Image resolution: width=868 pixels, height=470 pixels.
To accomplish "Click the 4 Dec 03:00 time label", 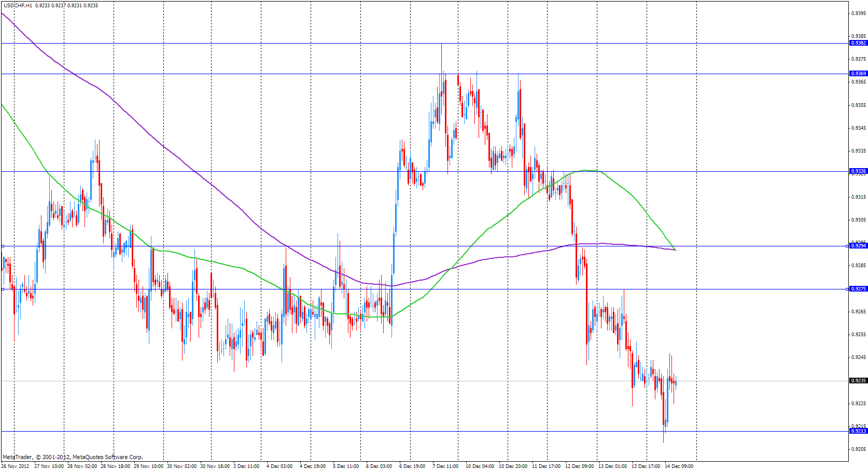I will pyautogui.click(x=279, y=466).
